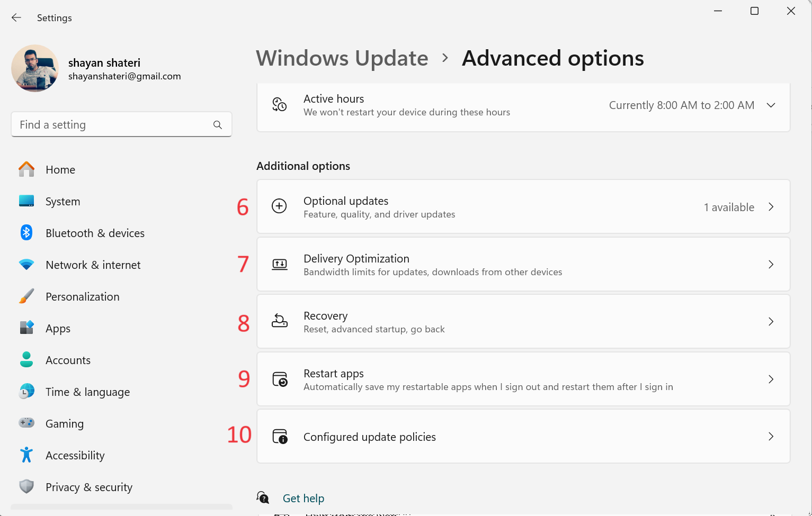
Task: Click the back arrow icon
Action: pos(16,17)
